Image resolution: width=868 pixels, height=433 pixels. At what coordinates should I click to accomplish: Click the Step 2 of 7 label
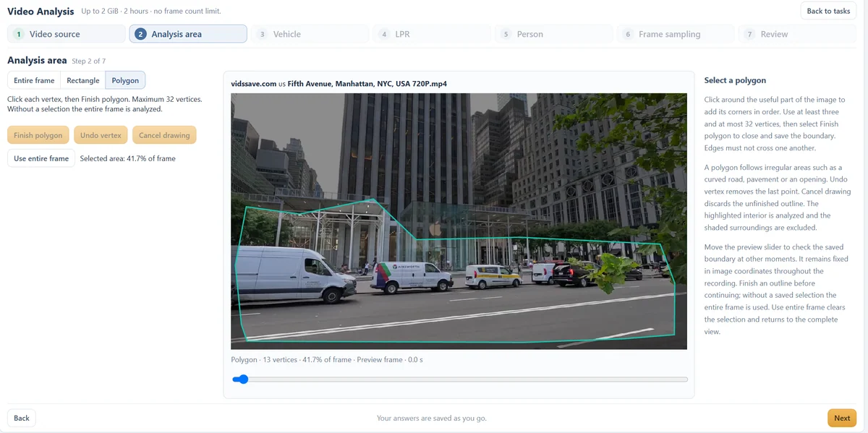pyautogui.click(x=89, y=61)
